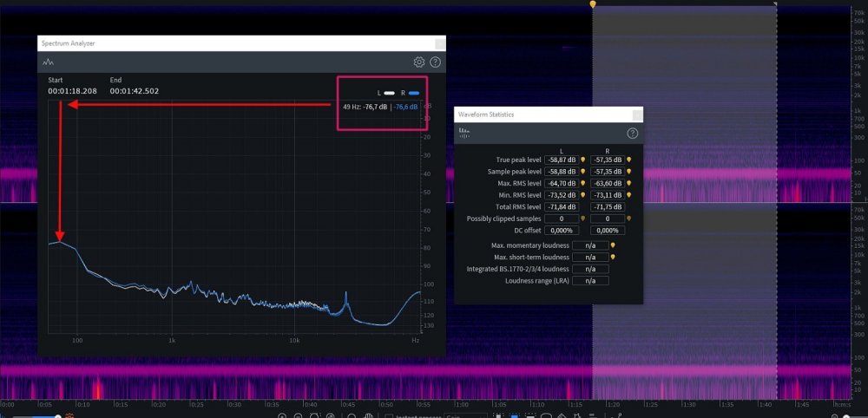Toggle the L channel trace in the spectrum legend
868x418 pixels.
pos(391,93)
